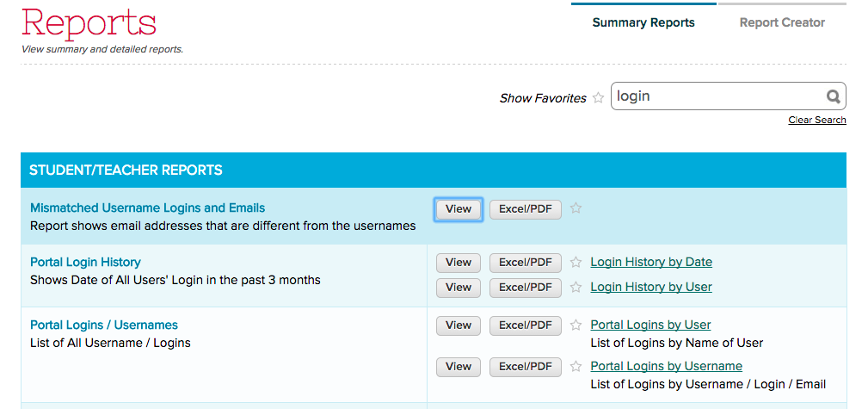This screenshot has width=868, height=409.
Task: Star the Portal Logins by Username report
Action: (x=576, y=367)
